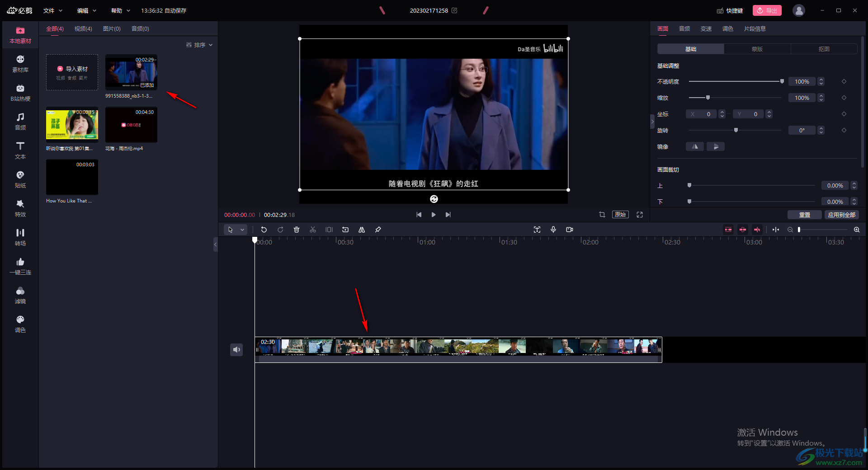Click the text recognition toolbar icon
Screen dimensions: 868x470
pyautogui.click(x=537, y=230)
